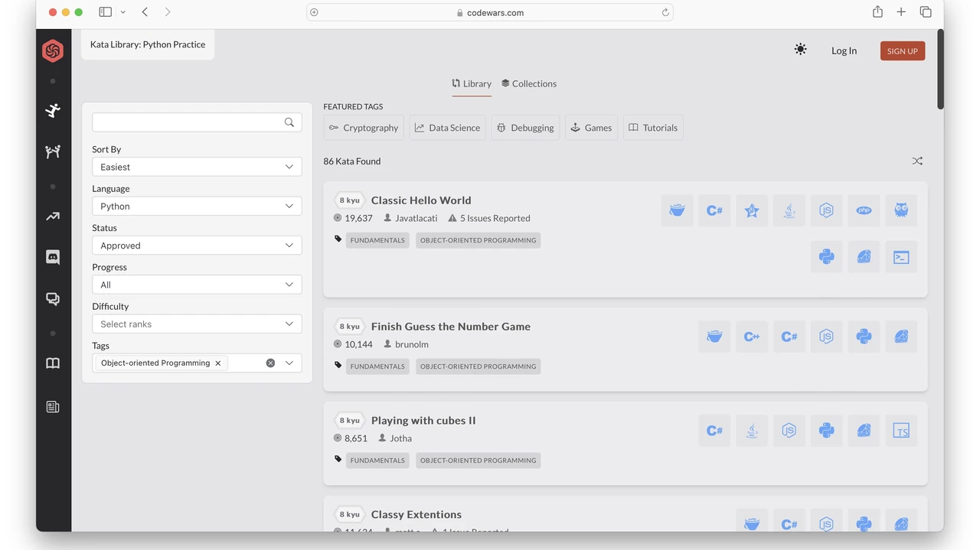
Task: Open Safari sidebar options chevron
Action: tap(122, 12)
